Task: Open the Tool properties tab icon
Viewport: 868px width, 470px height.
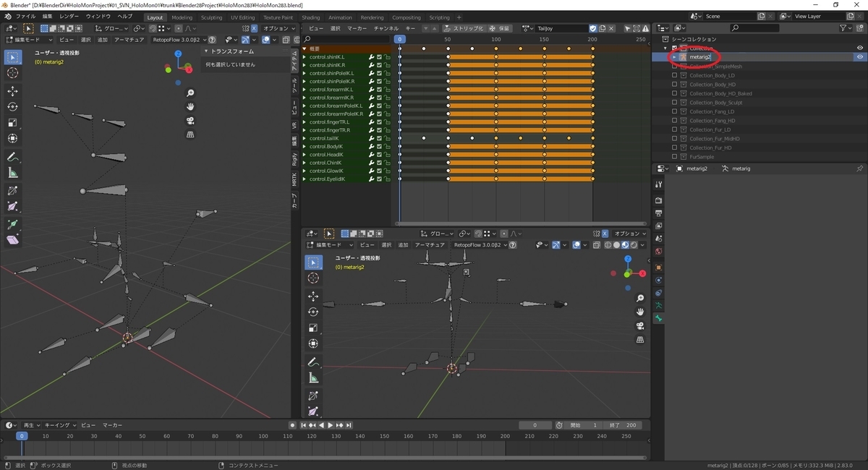Action: pyautogui.click(x=658, y=185)
